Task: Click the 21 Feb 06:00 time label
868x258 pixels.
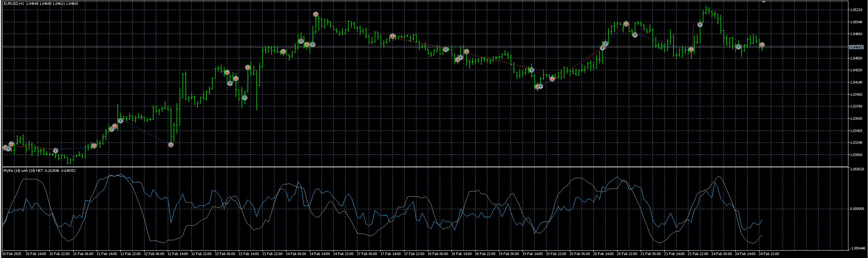Action: pyautogui.click(x=651, y=254)
